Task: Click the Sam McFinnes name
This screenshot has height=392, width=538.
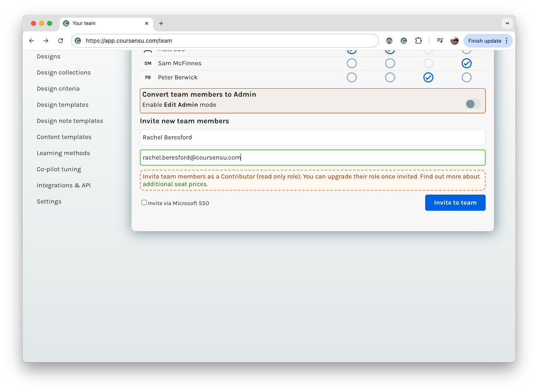Action: tap(180, 63)
